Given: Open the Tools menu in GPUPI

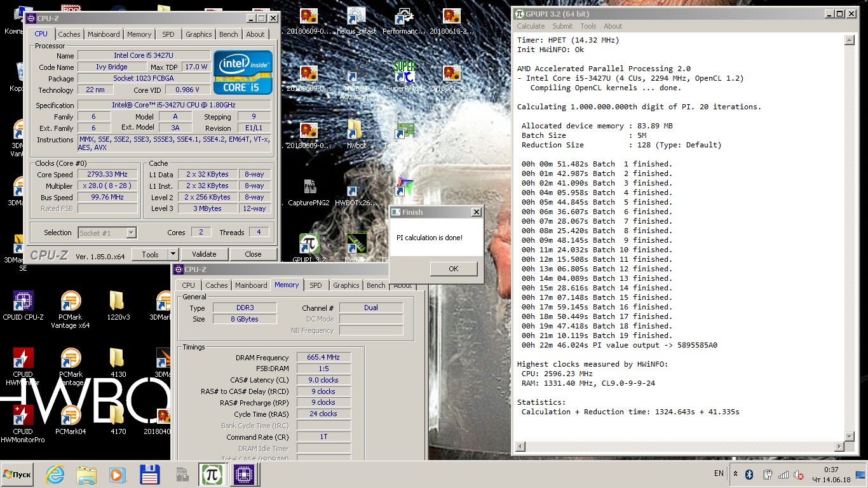Looking at the screenshot, I should [588, 26].
